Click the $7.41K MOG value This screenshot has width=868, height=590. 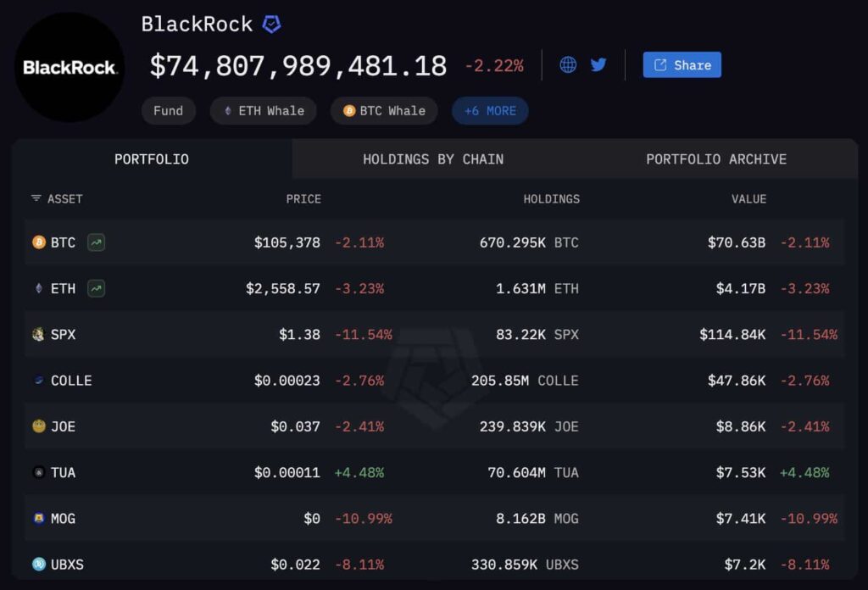[741, 518]
